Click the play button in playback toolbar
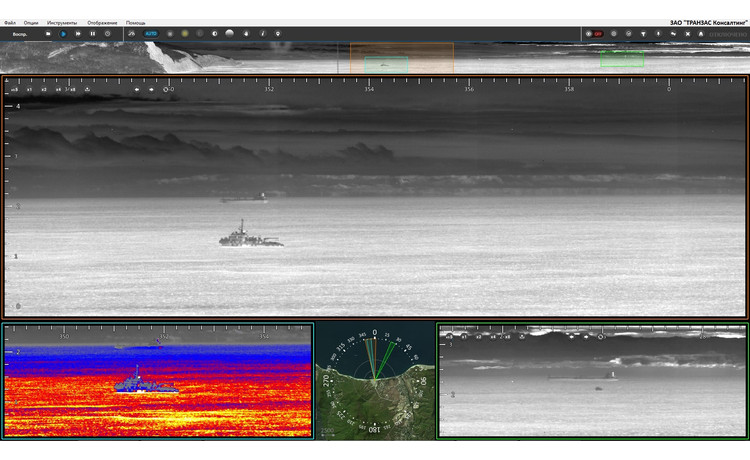 pos(62,33)
